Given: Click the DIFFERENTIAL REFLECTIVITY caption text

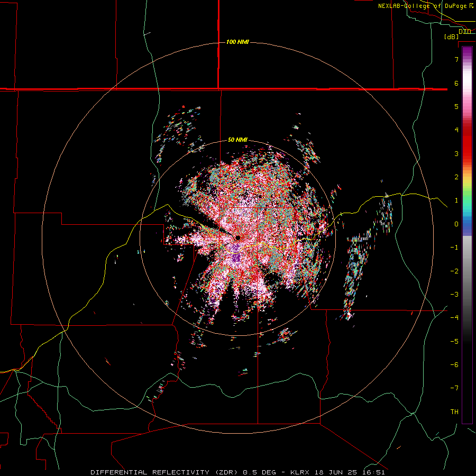Looking at the screenshot, I should click(x=150, y=472).
